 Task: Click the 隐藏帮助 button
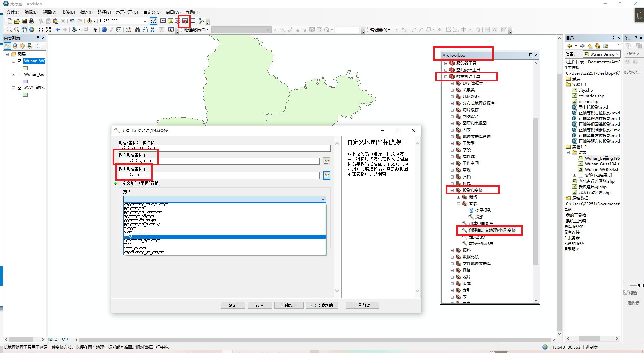[x=322, y=305]
